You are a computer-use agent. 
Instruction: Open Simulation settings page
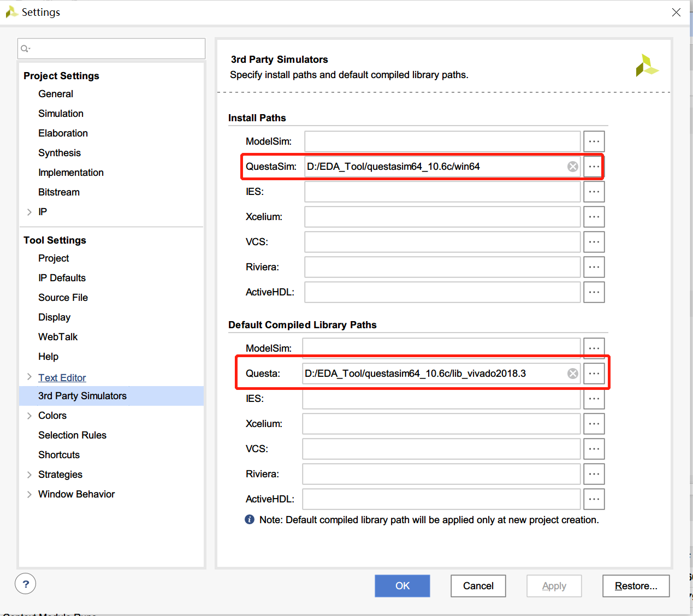[x=61, y=114]
